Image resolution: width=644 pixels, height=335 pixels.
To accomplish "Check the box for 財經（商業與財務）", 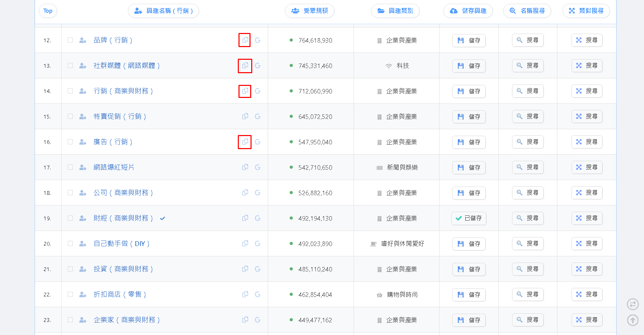I will [x=70, y=218].
